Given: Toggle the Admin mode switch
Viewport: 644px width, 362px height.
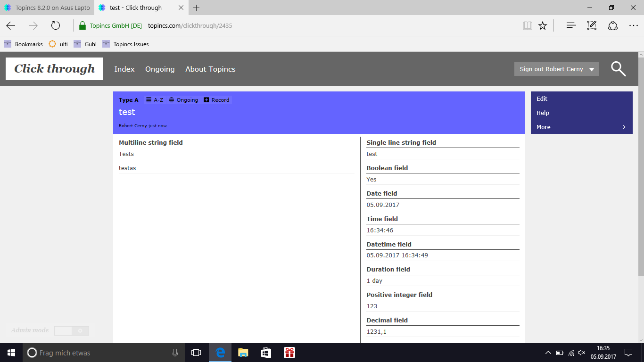Looking at the screenshot, I should coord(71,330).
